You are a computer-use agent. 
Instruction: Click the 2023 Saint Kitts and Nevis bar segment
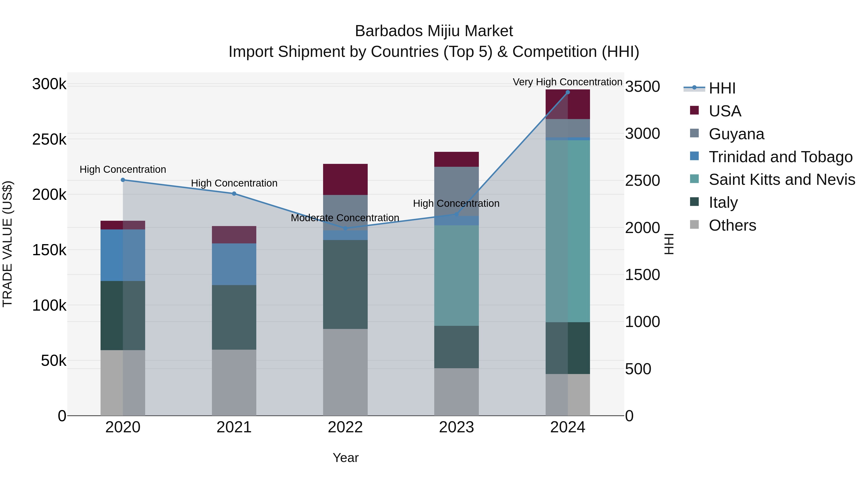point(457,275)
